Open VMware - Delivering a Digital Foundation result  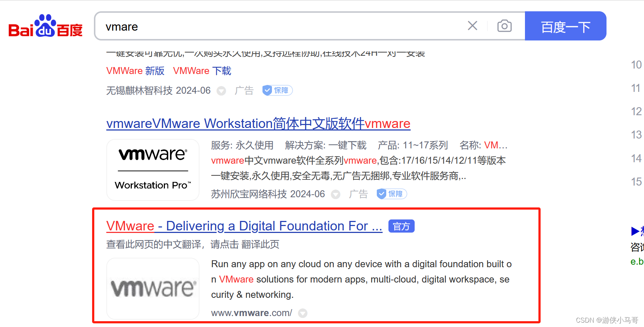pos(244,226)
